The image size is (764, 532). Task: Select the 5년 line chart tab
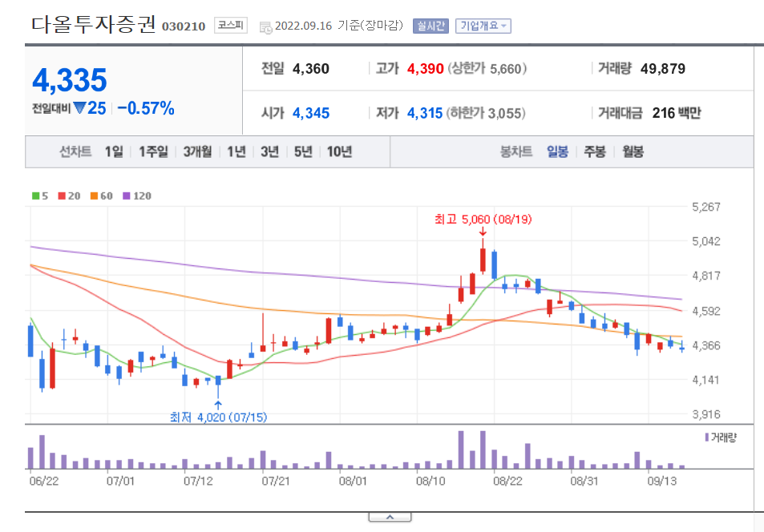(x=303, y=152)
